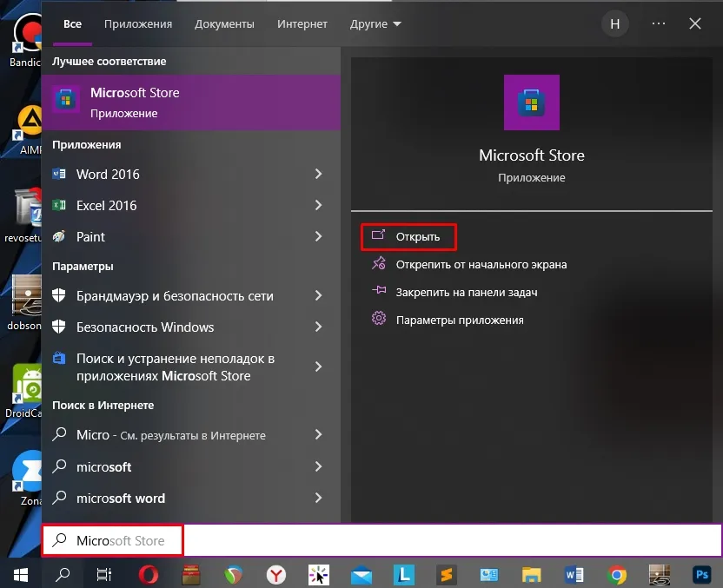
Task: Launch Google Chrome from taskbar
Action: (x=616, y=575)
